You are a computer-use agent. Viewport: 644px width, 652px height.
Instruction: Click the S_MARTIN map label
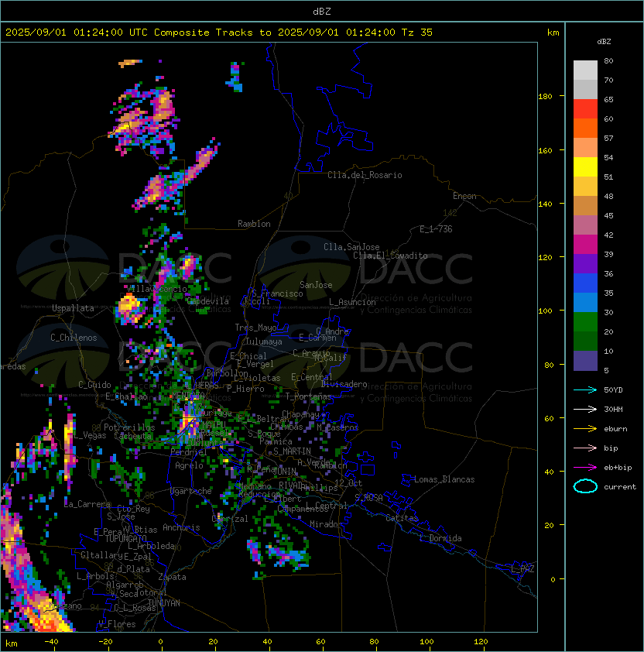pyautogui.click(x=292, y=451)
